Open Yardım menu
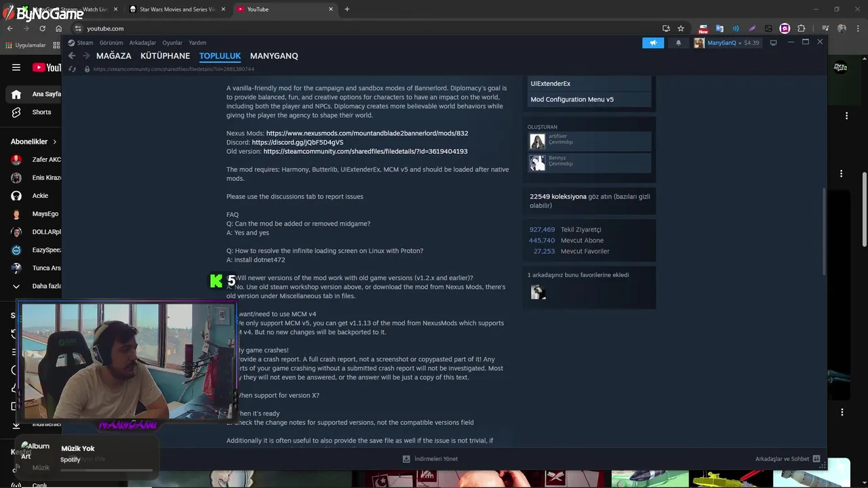 pyautogui.click(x=197, y=43)
